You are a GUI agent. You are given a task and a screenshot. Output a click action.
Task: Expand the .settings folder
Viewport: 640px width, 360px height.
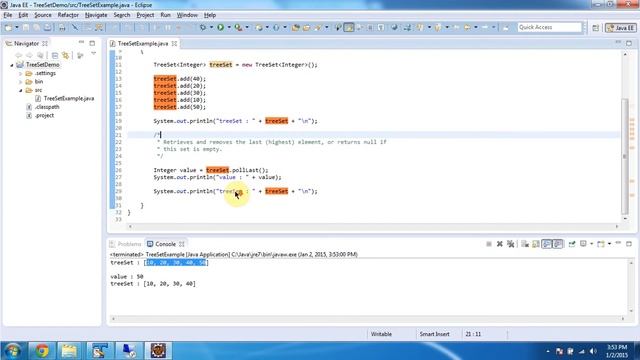20,73
